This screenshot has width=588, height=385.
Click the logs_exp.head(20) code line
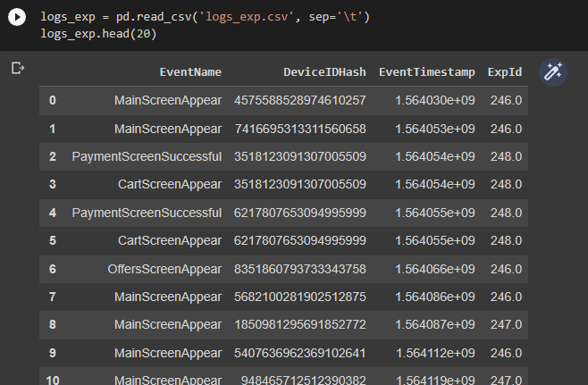point(98,34)
